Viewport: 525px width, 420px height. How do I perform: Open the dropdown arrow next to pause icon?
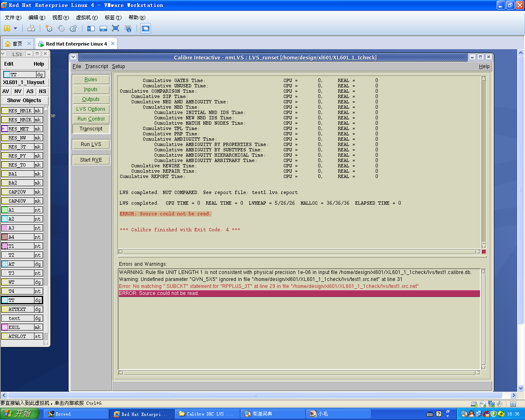(16, 28)
